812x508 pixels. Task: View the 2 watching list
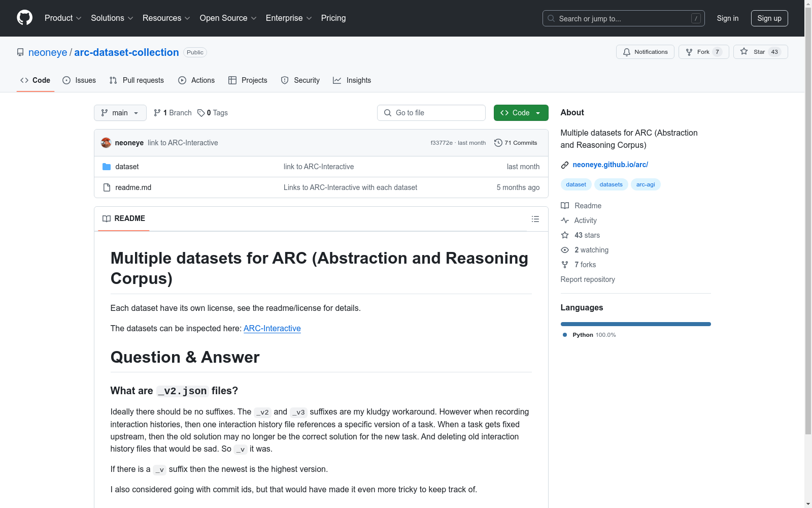585,250
